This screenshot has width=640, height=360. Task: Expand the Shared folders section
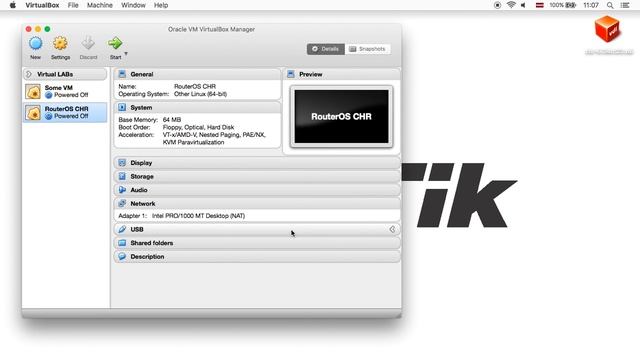[257, 243]
